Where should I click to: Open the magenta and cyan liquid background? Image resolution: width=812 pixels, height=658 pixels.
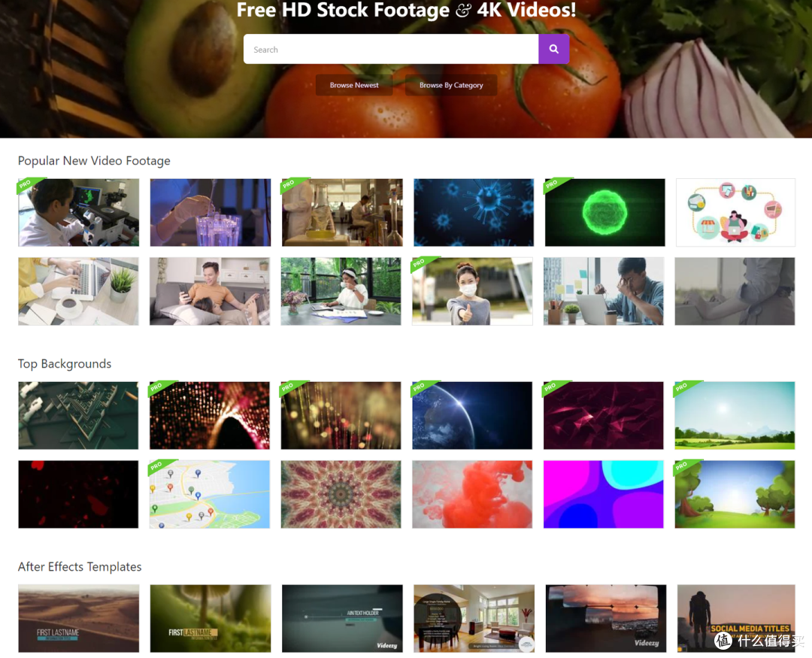pyautogui.click(x=603, y=494)
